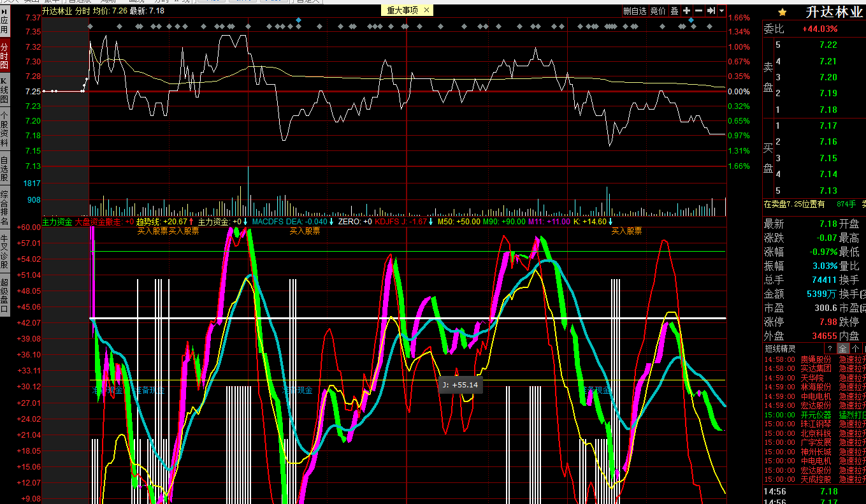Open 广宇发展 in the 短线精灵 list
866x504 pixels.
click(816, 442)
